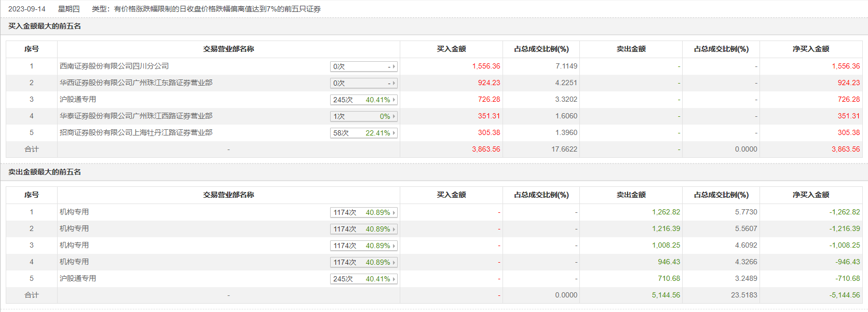Screen dimensions: 868x312
Task: Open 机构专用 link with sell amount 1,262.82
Action: [x=74, y=212]
